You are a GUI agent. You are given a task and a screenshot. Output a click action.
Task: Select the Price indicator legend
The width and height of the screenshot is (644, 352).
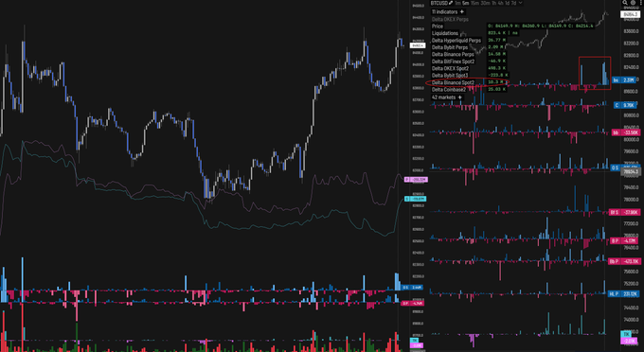(x=438, y=26)
